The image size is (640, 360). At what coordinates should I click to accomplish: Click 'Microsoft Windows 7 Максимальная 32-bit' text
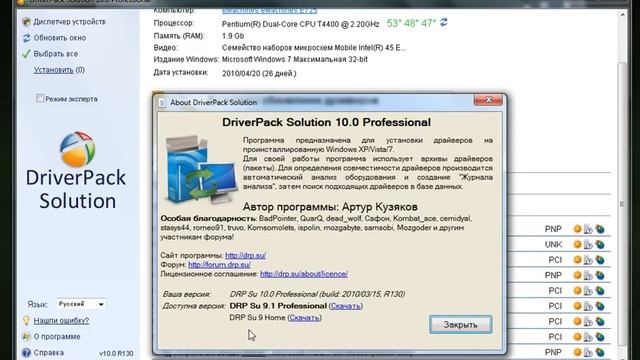pos(295,60)
